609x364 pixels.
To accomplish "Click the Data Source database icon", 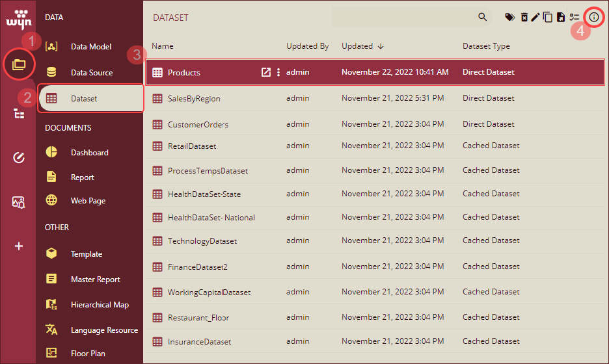I will pos(51,72).
